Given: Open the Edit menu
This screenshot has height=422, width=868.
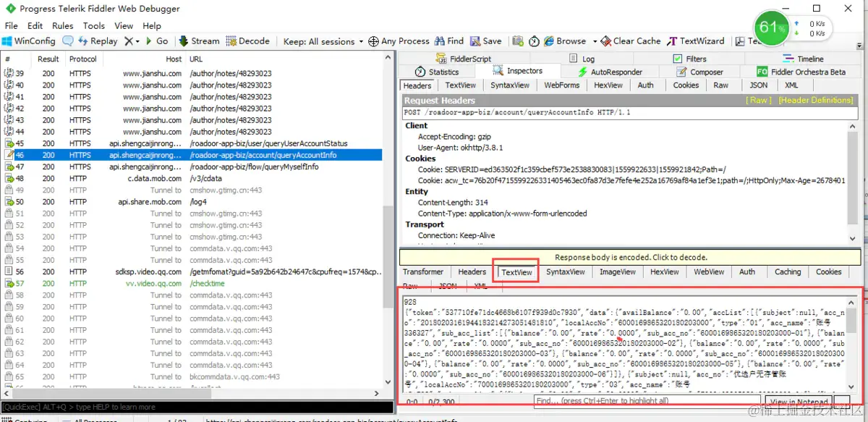Looking at the screenshot, I should (36, 25).
